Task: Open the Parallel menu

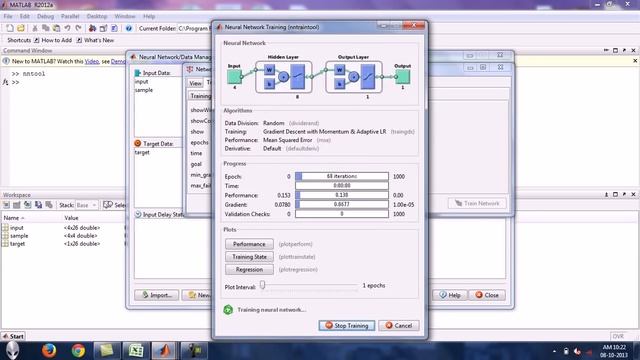Action: (x=70, y=16)
